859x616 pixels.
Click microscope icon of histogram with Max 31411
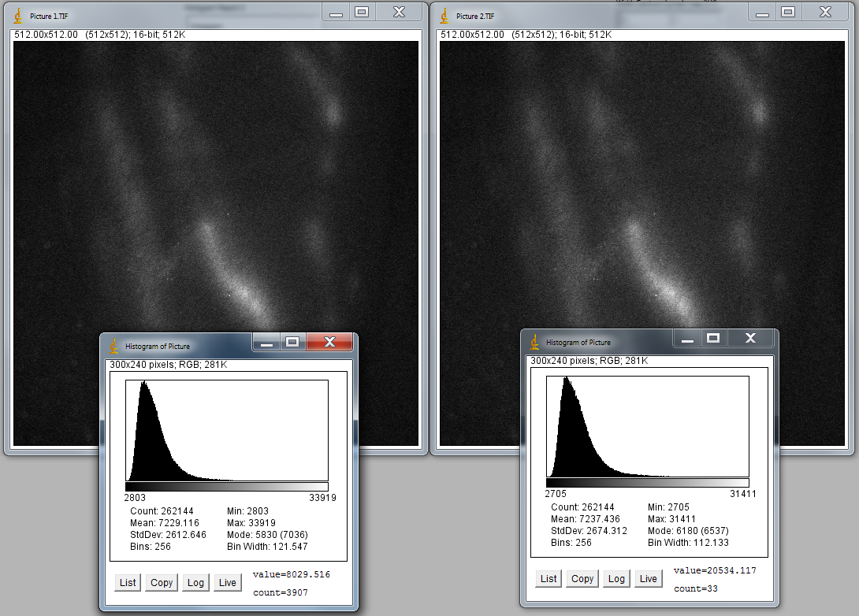(x=535, y=342)
